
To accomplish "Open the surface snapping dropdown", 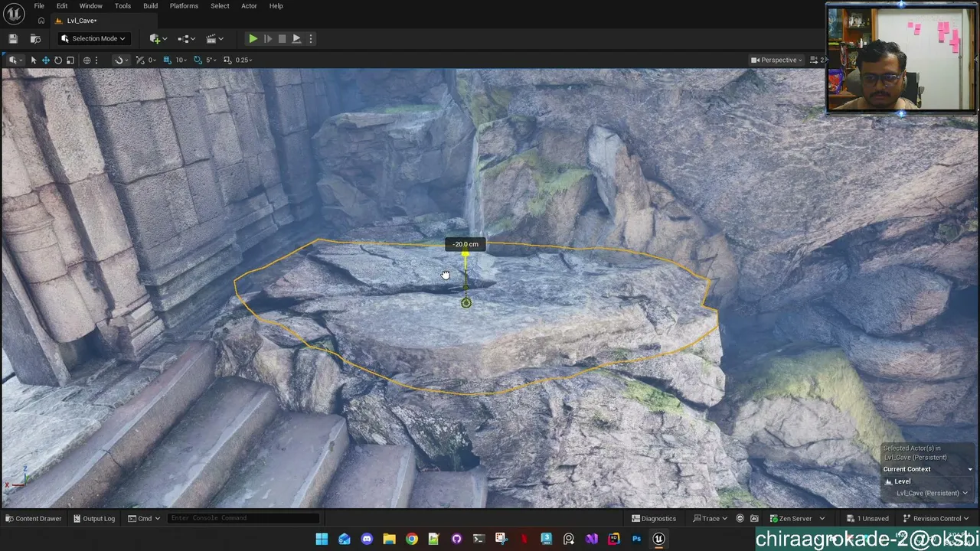I will click(x=127, y=60).
